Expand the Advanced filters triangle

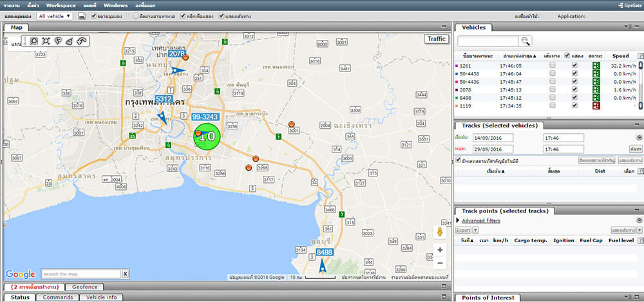(x=458, y=221)
